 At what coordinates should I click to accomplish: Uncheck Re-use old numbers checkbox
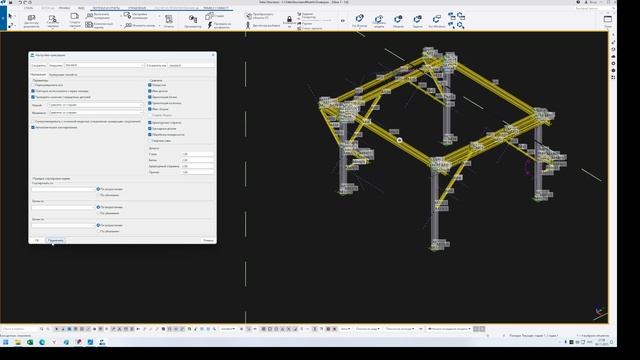tap(33, 91)
